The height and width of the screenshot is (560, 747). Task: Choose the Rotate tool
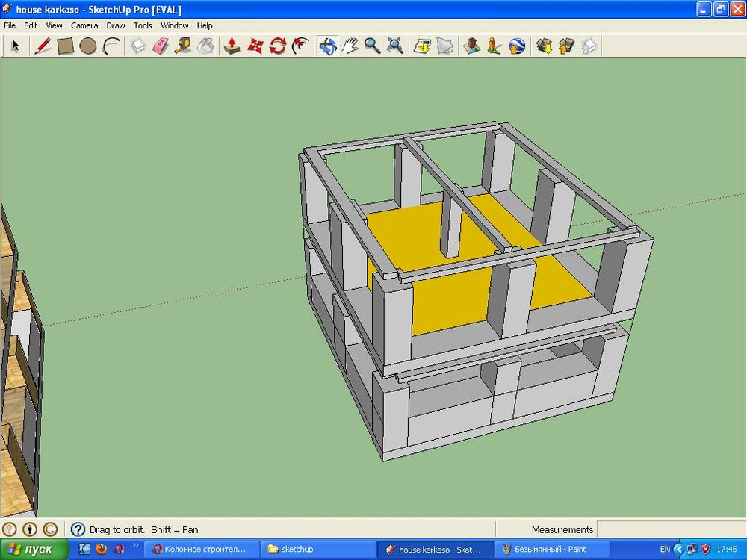coord(278,46)
